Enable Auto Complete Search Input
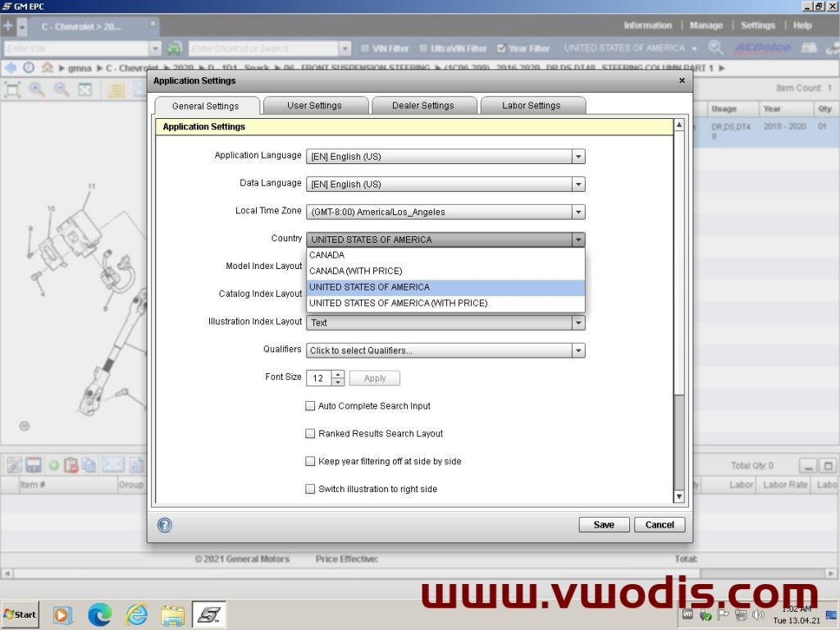 click(309, 405)
